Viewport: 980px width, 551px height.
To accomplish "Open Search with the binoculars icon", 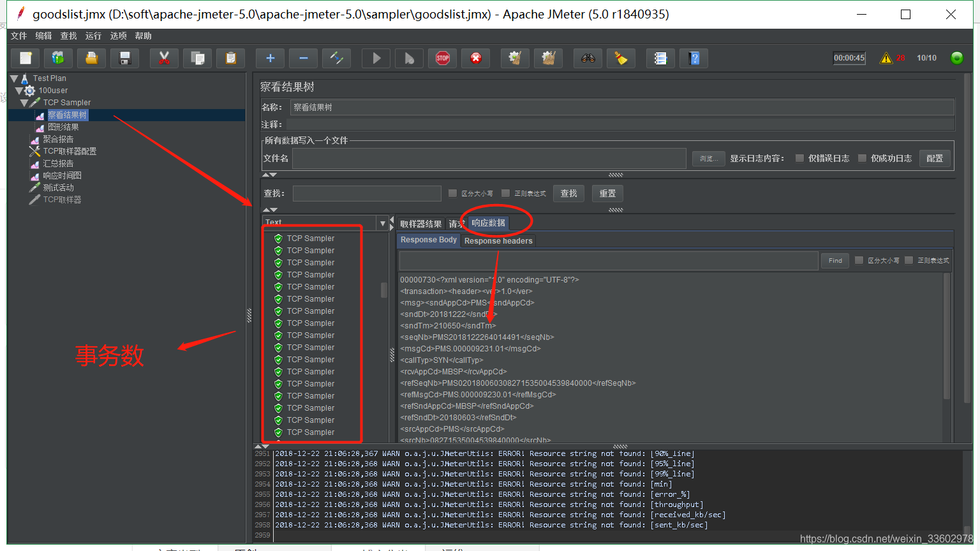I will 588,58.
